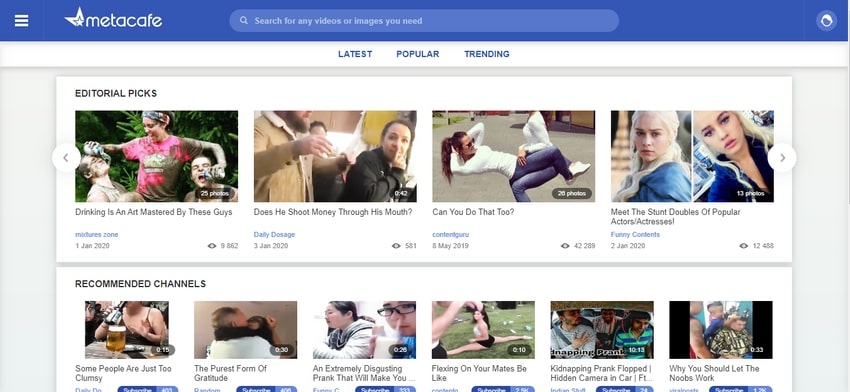Switch to the LATEST tab

355,54
